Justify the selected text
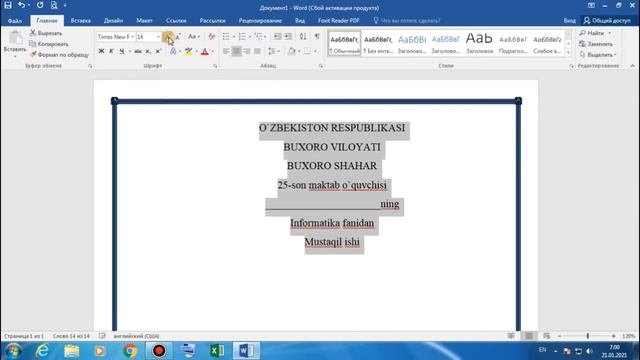The image size is (640, 360). [257, 51]
